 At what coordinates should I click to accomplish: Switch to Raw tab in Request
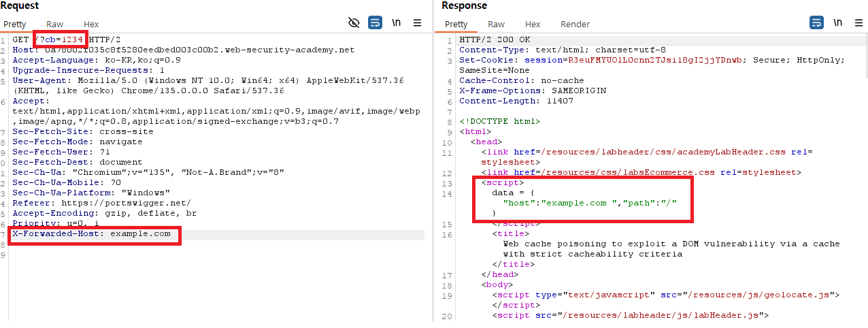tap(54, 24)
